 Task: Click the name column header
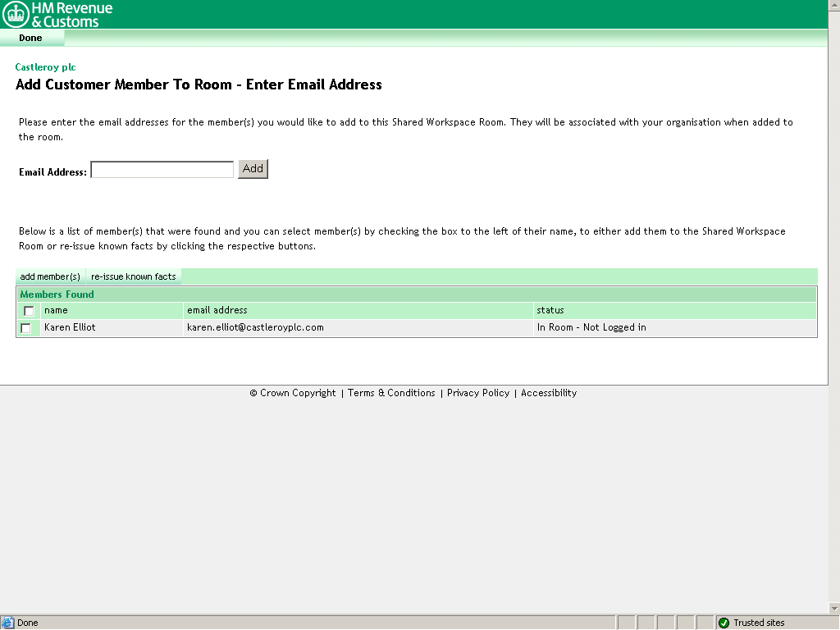coord(56,310)
